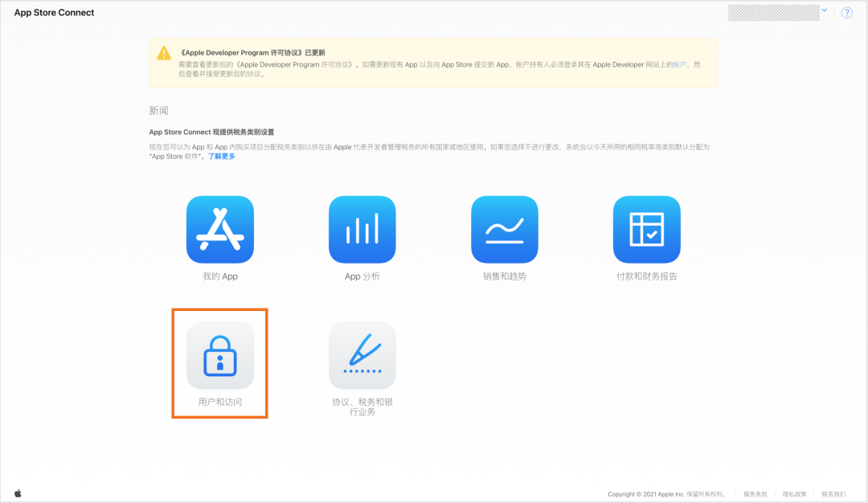Open 联系我们 in the footer

[x=833, y=494]
